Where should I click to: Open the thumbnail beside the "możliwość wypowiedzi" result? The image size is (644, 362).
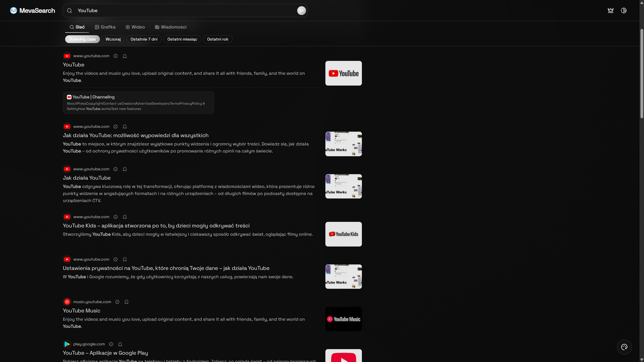point(343,144)
